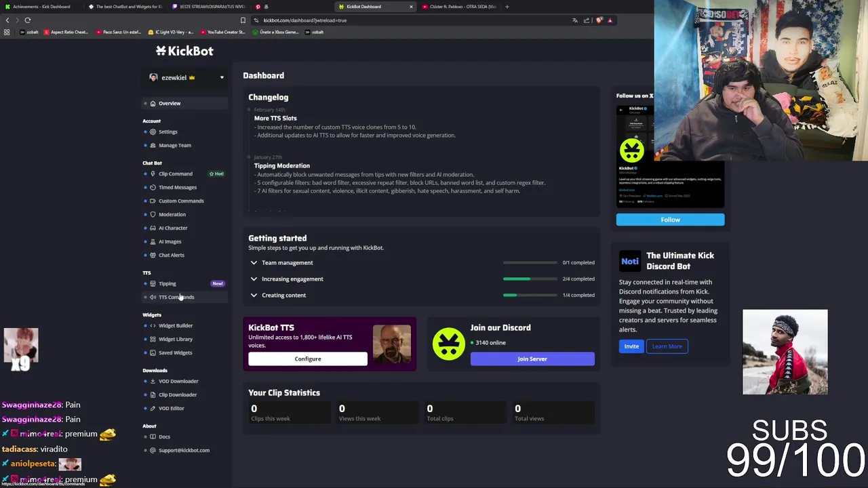Click the Widget Library icon
Screen dimensions: 868x488
coord(153,340)
